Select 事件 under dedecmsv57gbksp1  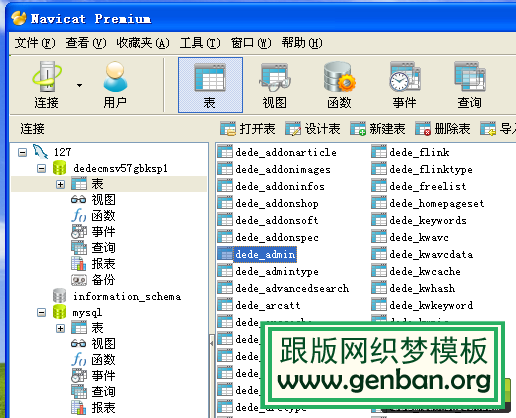pos(93,232)
